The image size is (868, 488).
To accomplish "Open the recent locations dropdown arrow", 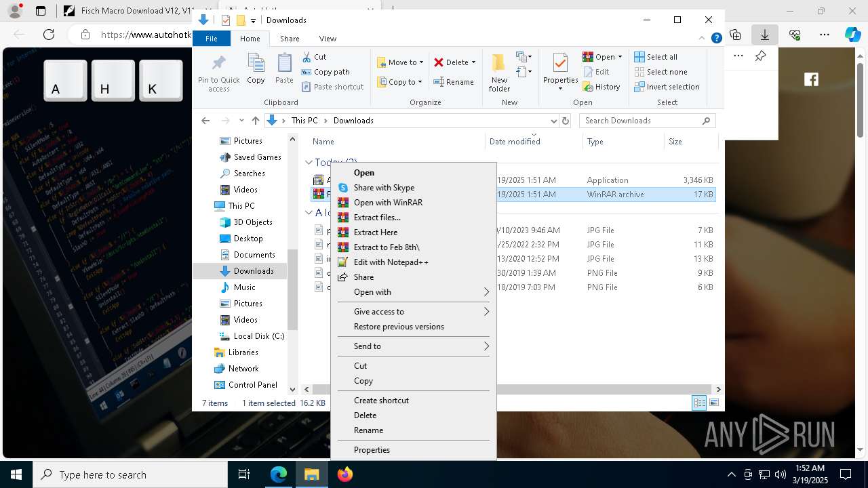I will [241, 121].
